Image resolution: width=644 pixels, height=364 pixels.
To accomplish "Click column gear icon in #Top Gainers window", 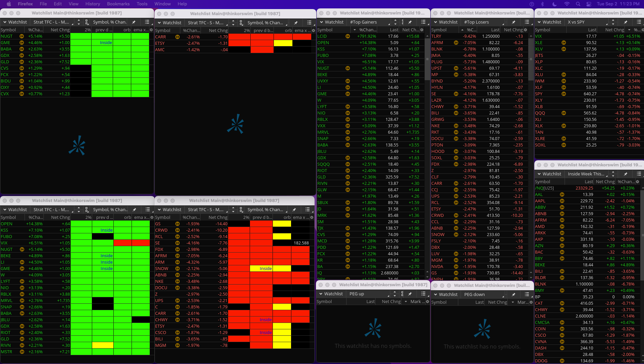I will 422,30.
